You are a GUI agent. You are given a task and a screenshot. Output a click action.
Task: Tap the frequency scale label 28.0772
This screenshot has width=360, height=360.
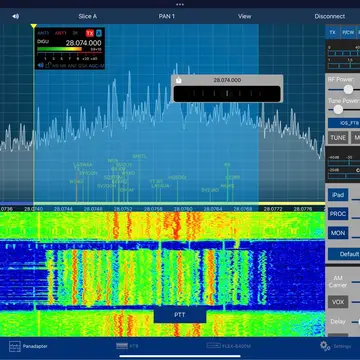click(273, 209)
